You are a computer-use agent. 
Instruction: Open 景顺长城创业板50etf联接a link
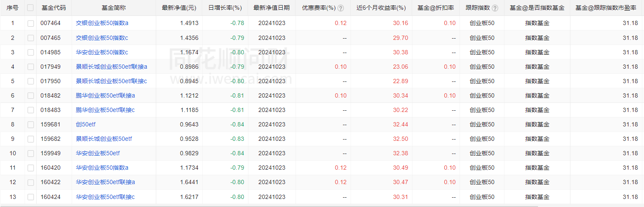click(111, 67)
